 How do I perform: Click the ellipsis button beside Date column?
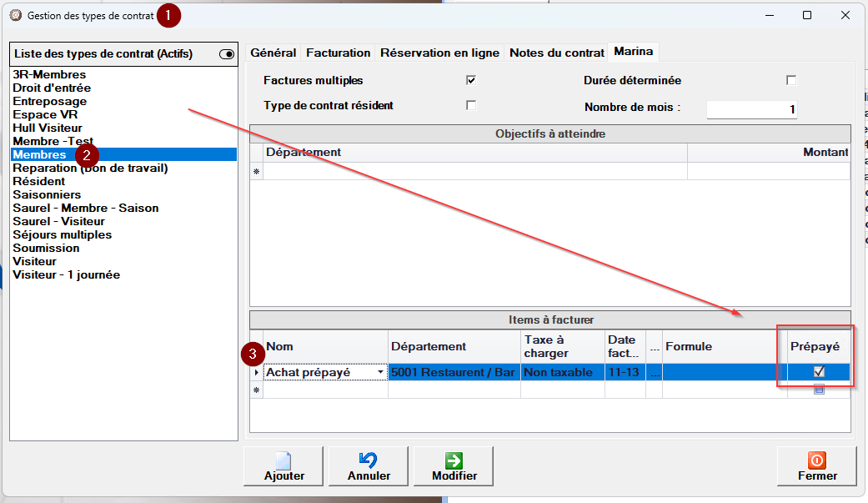tap(654, 373)
